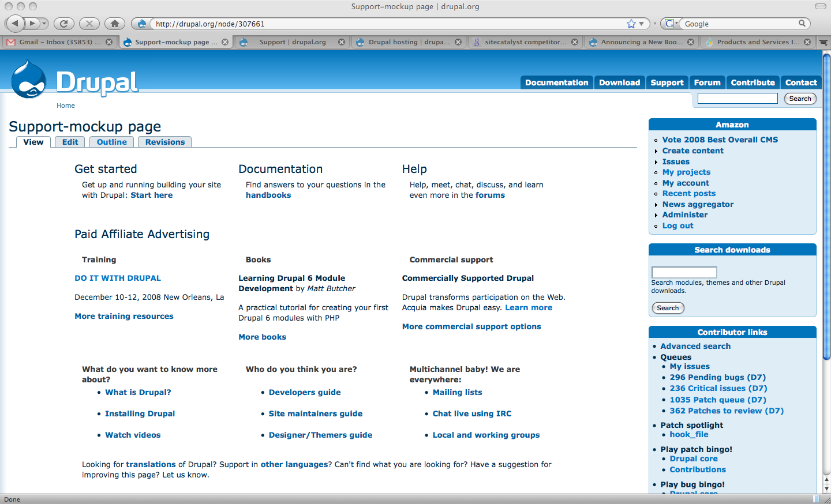Image resolution: width=831 pixels, height=504 pixels.
Task: Expand the Issues menu item
Action: [x=676, y=161]
